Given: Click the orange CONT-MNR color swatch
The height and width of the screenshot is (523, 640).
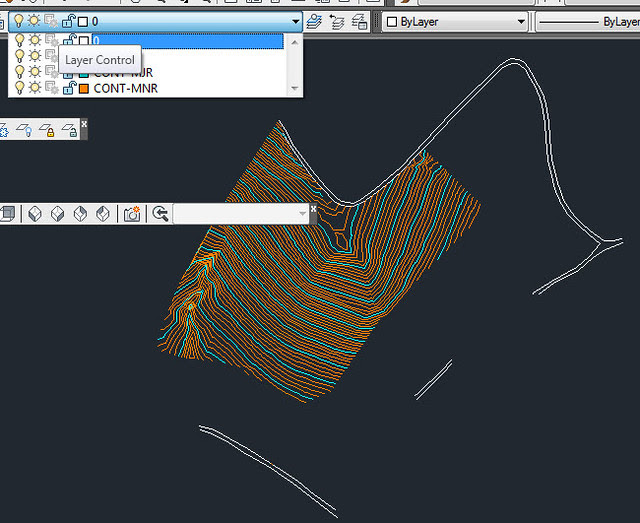Looking at the screenshot, I should click(x=84, y=88).
